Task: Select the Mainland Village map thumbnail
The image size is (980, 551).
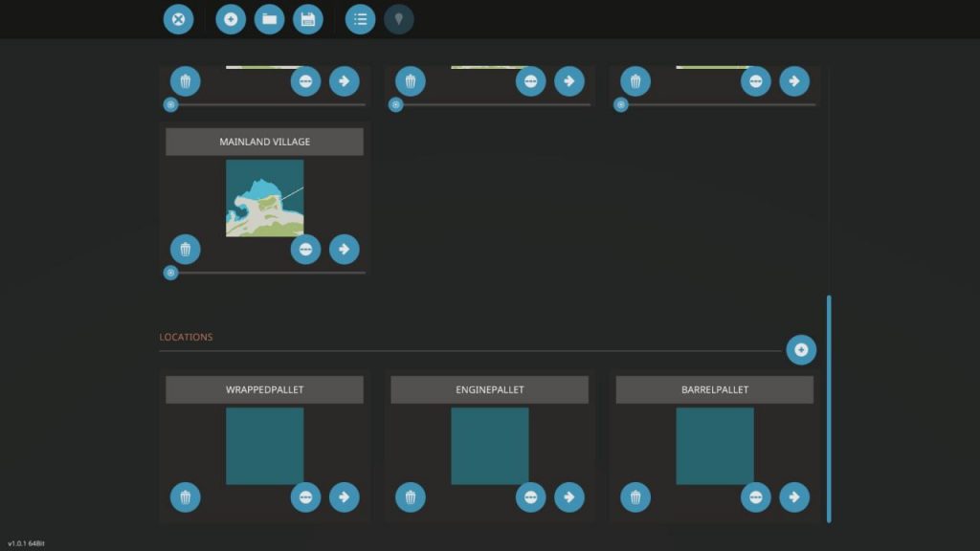Action: coord(264,198)
